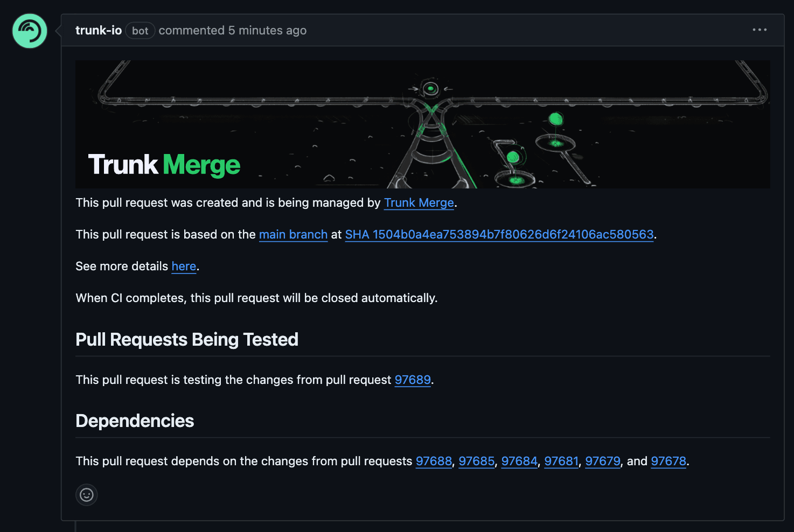Open dependency pull request 97684
The image size is (794, 532).
[519, 461]
